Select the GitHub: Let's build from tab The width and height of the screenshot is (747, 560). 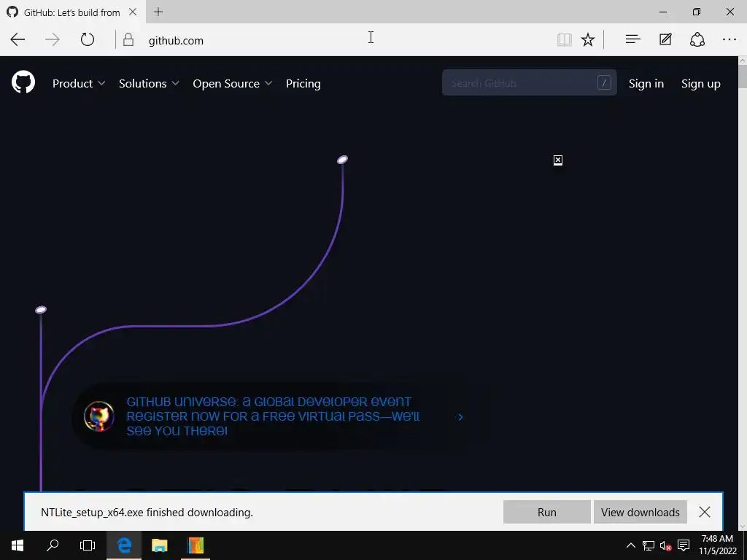click(71, 12)
